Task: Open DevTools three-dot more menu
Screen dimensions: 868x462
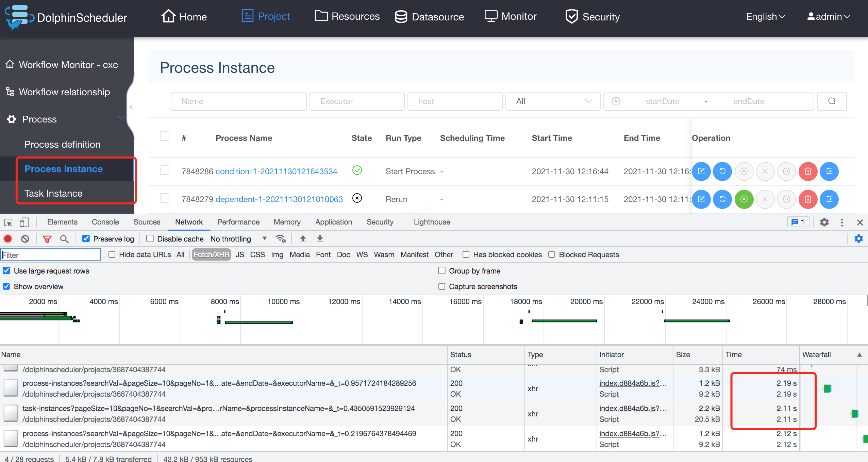Action: tap(842, 222)
